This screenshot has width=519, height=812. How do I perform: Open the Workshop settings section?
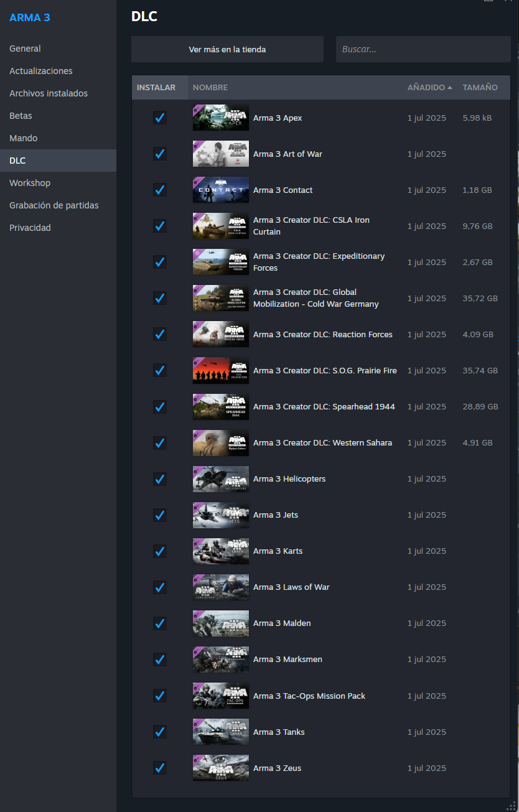tap(30, 183)
